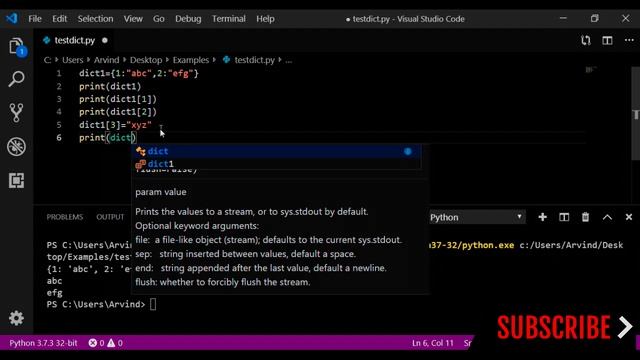The height and width of the screenshot is (360, 640).
Task: Switch to the OUTPUT panel tab
Action: [110, 217]
